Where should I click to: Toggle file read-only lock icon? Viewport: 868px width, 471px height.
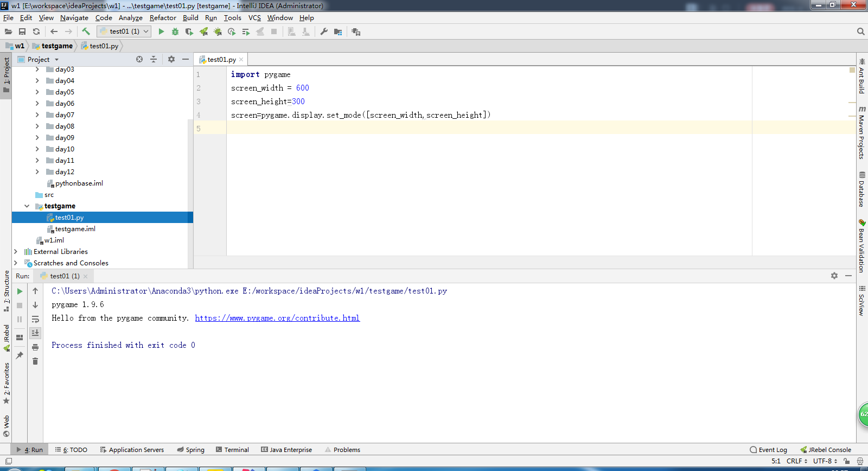tap(847, 461)
